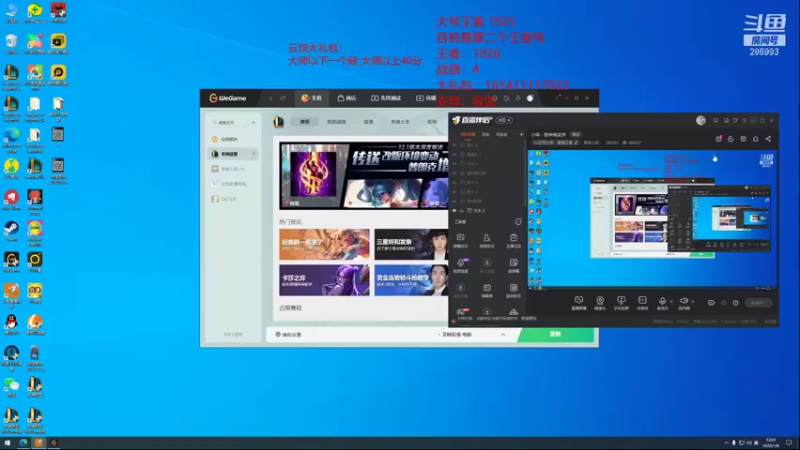Select the first WeGame sidebar game entry

[226, 139]
